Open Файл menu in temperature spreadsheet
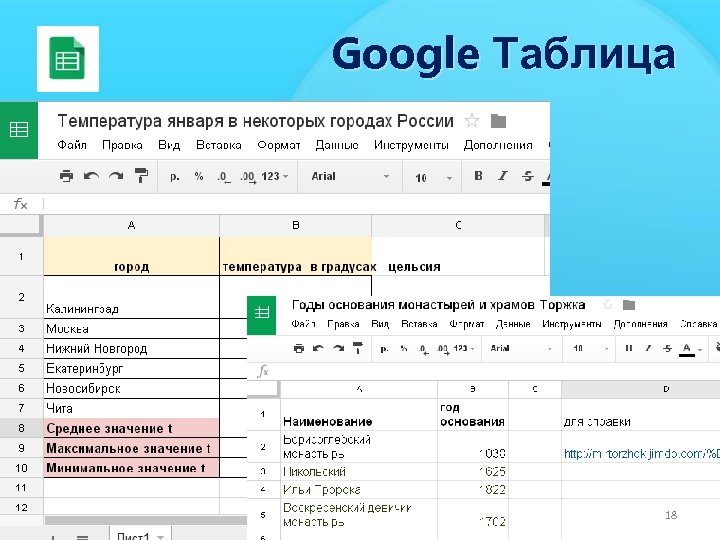The height and width of the screenshot is (540, 720). [x=72, y=145]
